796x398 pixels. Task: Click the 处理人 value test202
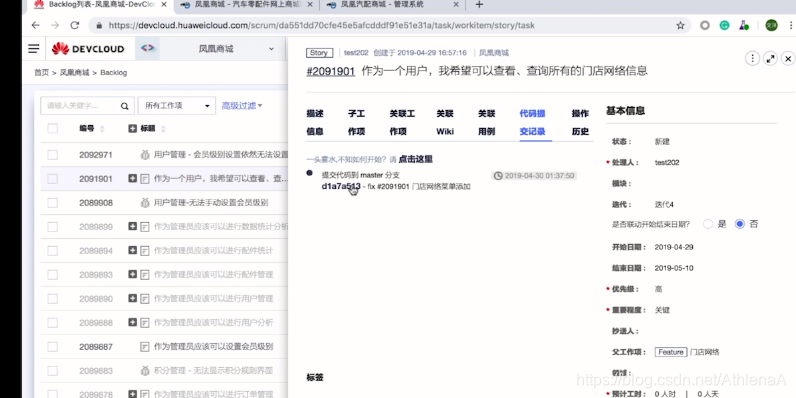tap(667, 162)
